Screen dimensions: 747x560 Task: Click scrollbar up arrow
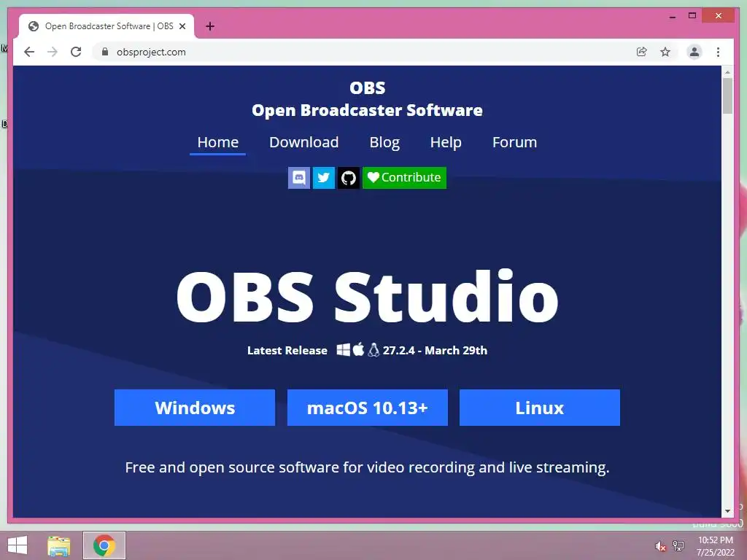point(727,72)
